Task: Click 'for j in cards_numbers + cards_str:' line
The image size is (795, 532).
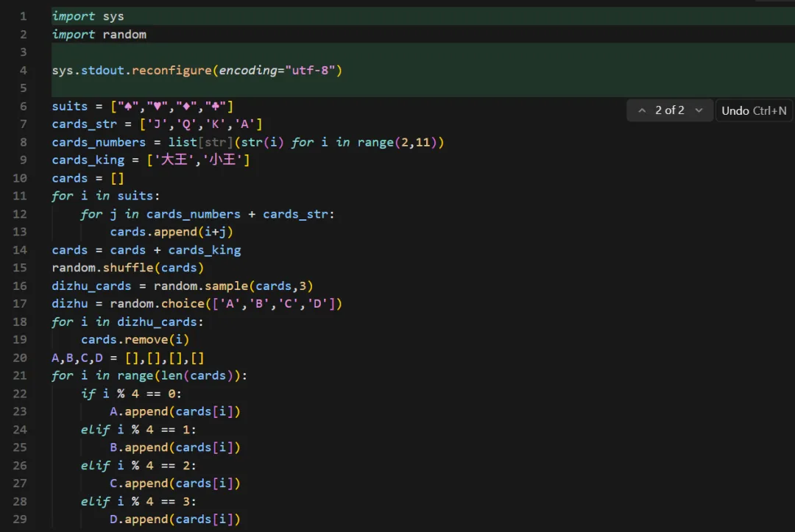Action: pos(208,214)
